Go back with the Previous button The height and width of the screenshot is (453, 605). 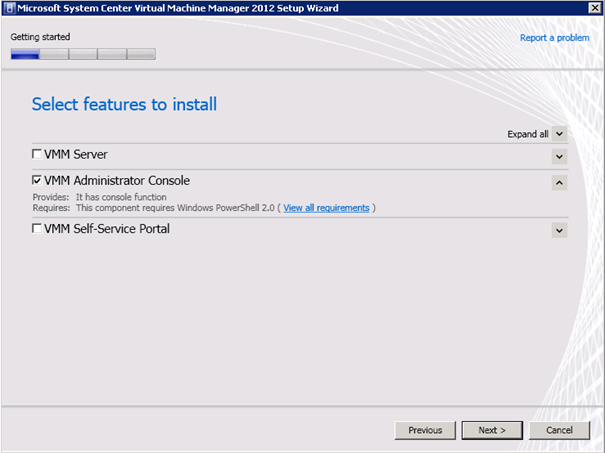425,430
